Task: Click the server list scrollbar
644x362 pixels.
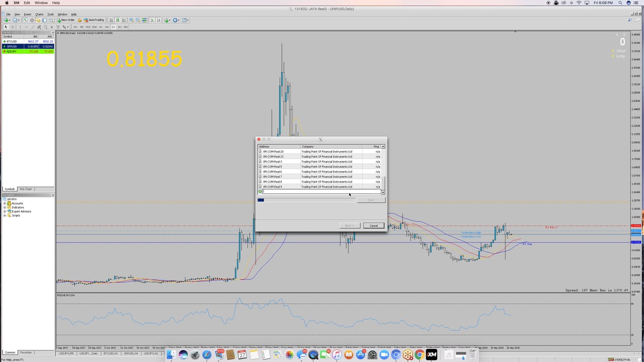Action: [x=383, y=170]
